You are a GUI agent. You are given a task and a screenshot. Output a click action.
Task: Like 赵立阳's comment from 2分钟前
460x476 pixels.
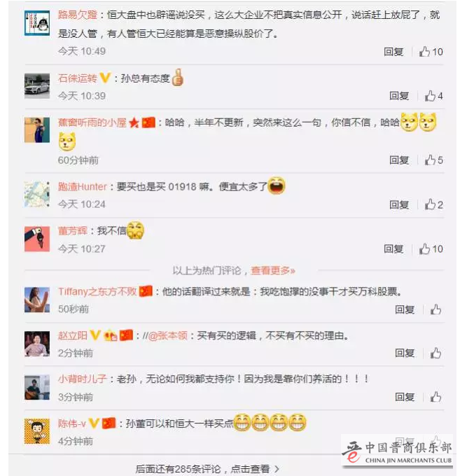click(x=435, y=353)
